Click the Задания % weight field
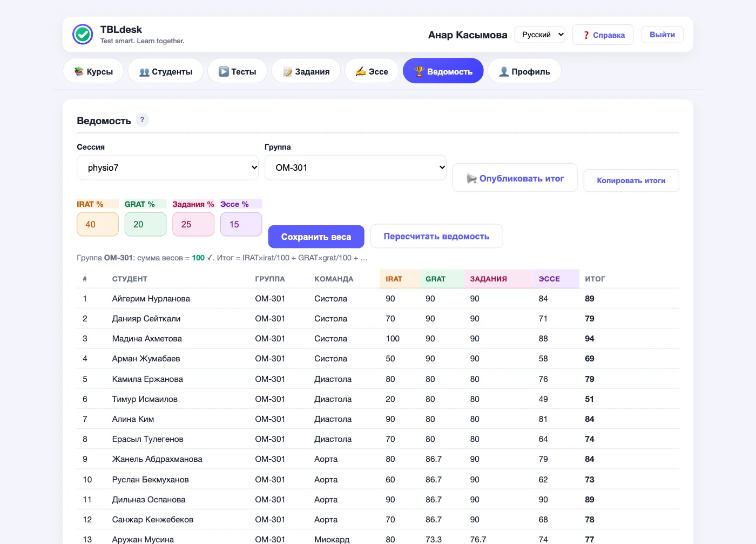The height and width of the screenshot is (544, 756). tap(193, 224)
